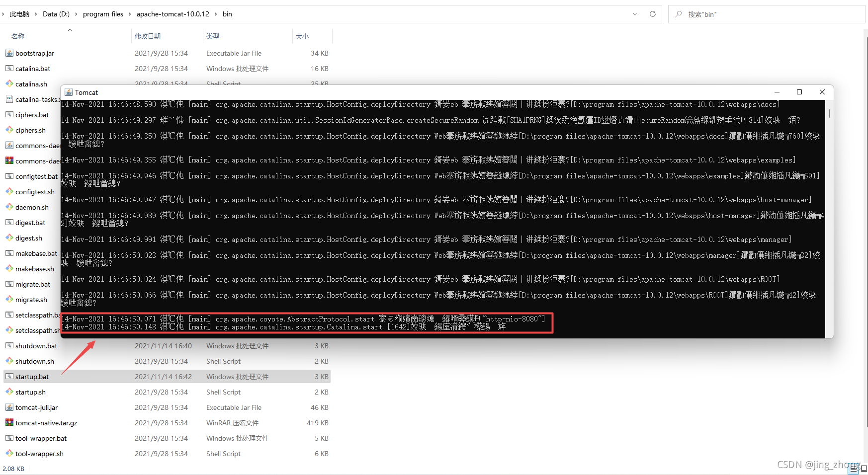This screenshot has width=868, height=475.
Task: Click the makebase.sh file icon
Action: 9,269
